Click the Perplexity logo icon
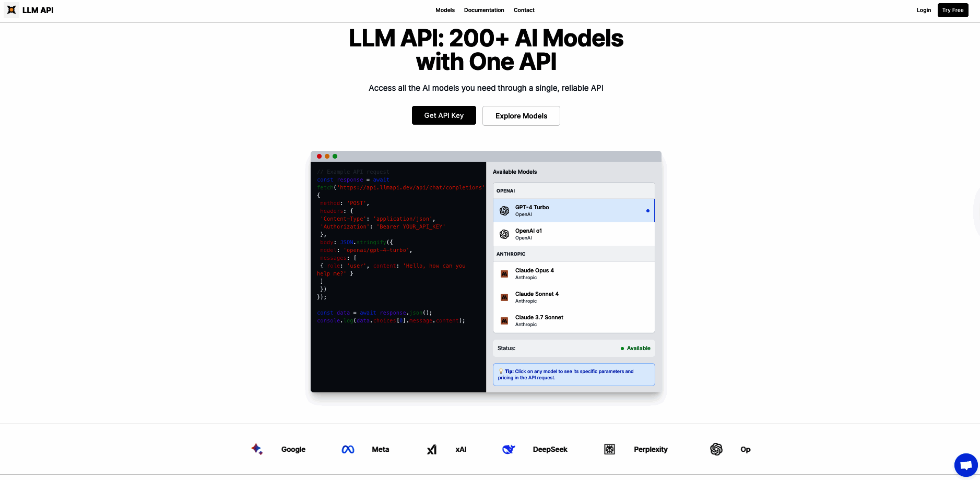The height and width of the screenshot is (480, 980). (x=609, y=449)
